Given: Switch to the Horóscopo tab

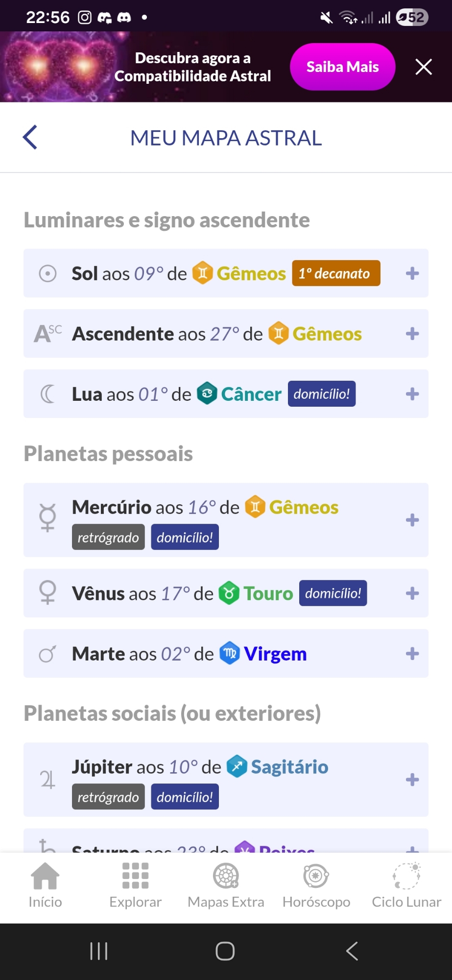Looking at the screenshot, I should (316, 885).
